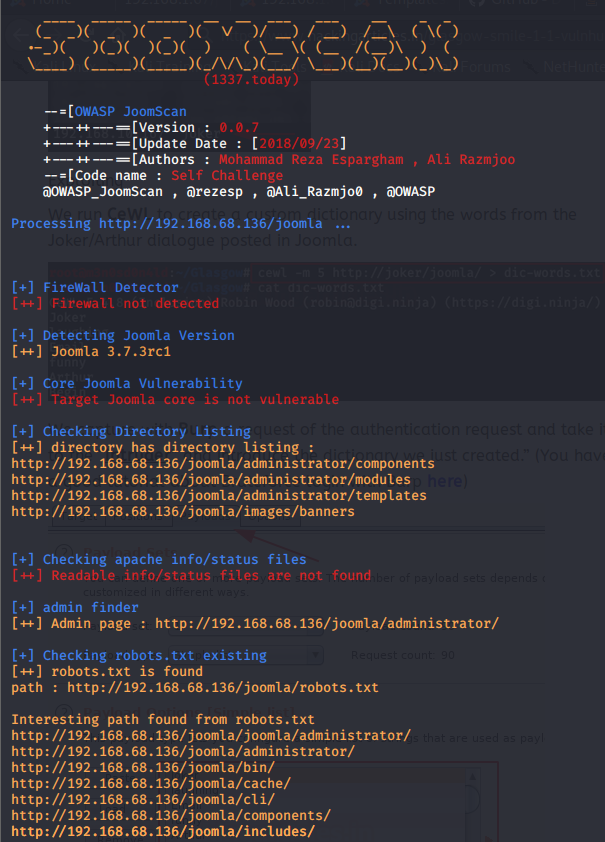This screenshot has width=605, height=842.
Task: Open the joomla/cache/ path URL
Action: (151, 783)
